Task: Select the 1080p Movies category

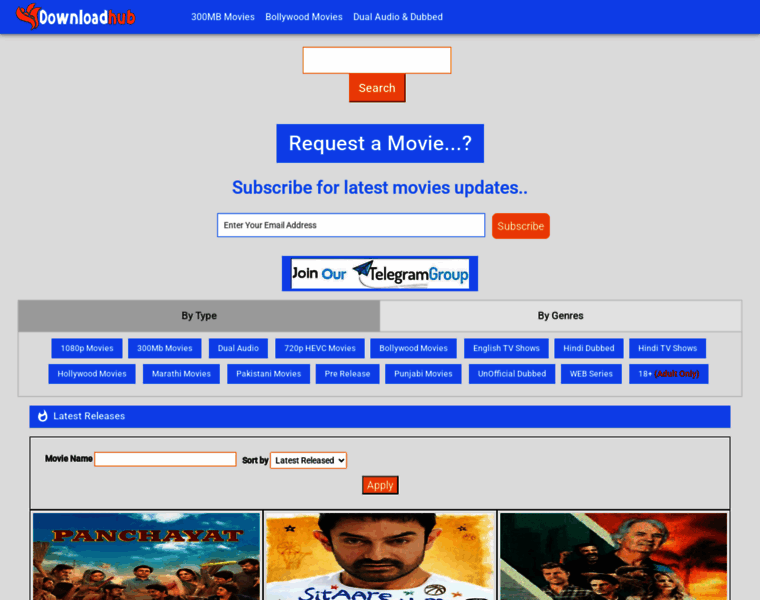Action: point(87,348)
